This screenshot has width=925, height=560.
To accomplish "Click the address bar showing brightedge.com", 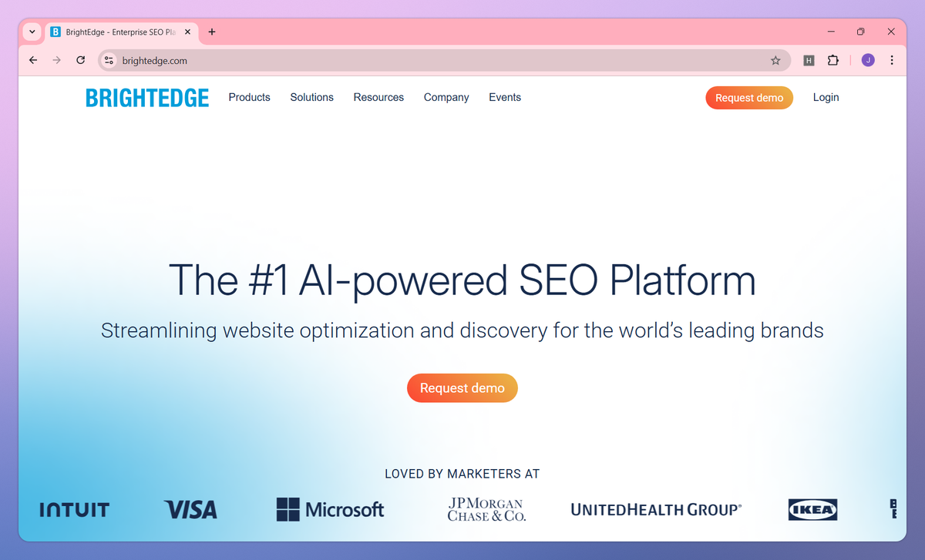I will tap(444, 60).
